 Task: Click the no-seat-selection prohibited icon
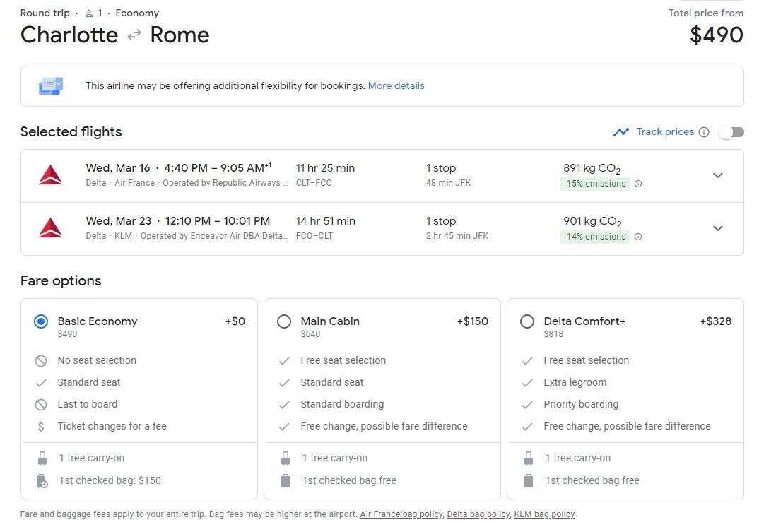[40, 360]
